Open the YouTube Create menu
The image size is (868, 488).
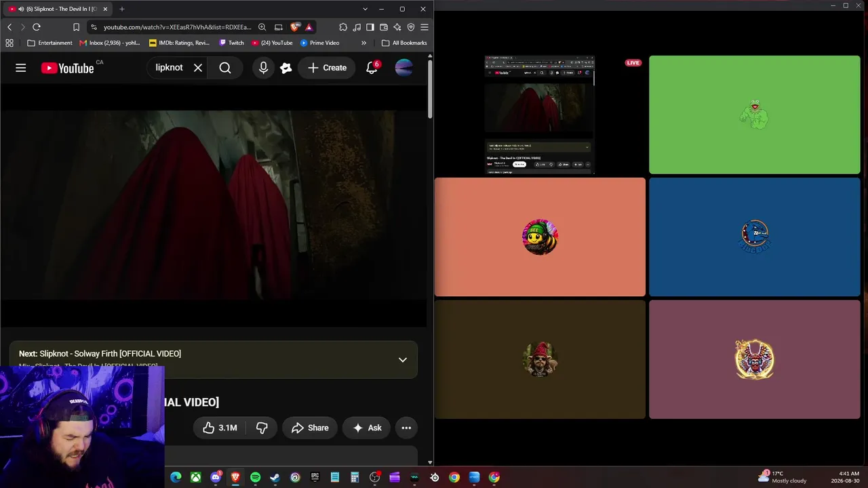pos(327,68)
